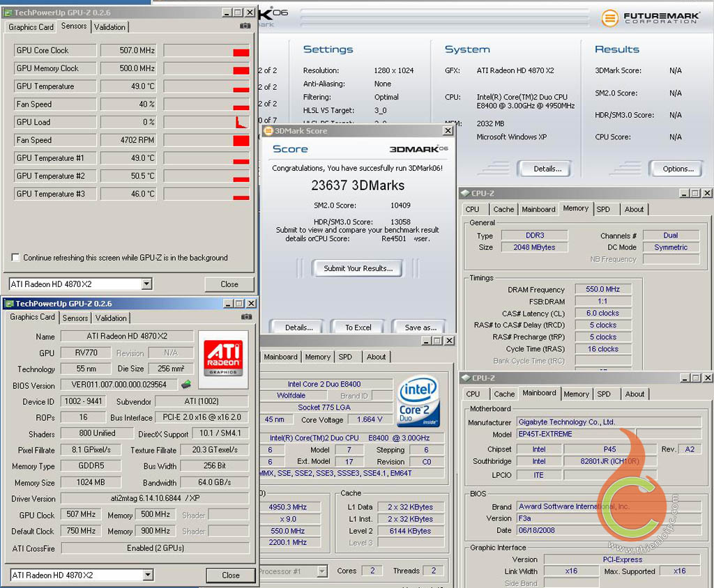Click Submit Your Results button
Image resolution: width=714 pixels, height=588 pixels.
coord(358,268)
